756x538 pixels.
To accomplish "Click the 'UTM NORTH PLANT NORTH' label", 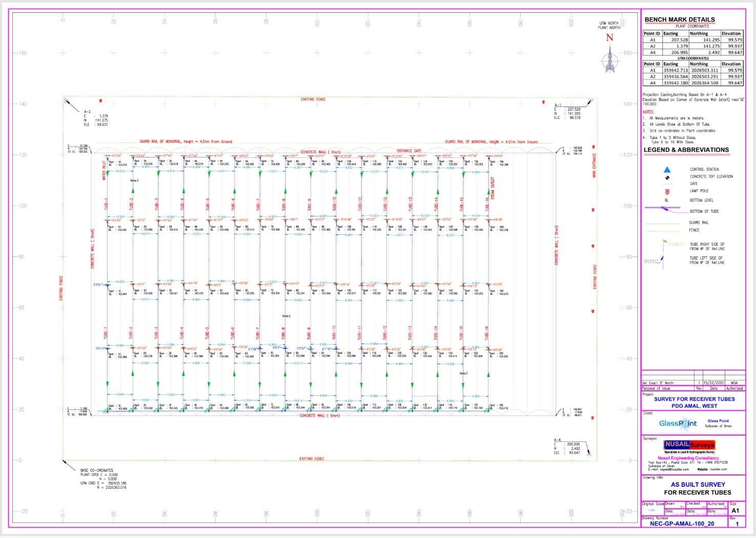I will pyautogui.click(x=609, y=25).
